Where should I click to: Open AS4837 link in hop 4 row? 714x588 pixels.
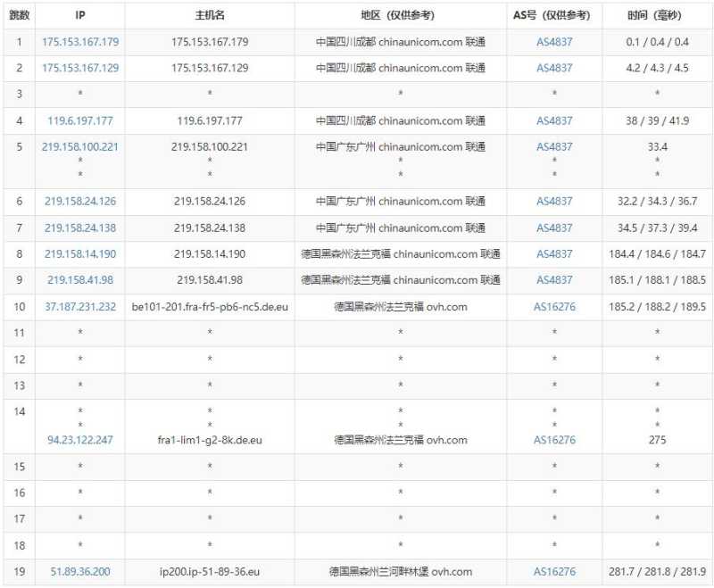tap(554, 121)
